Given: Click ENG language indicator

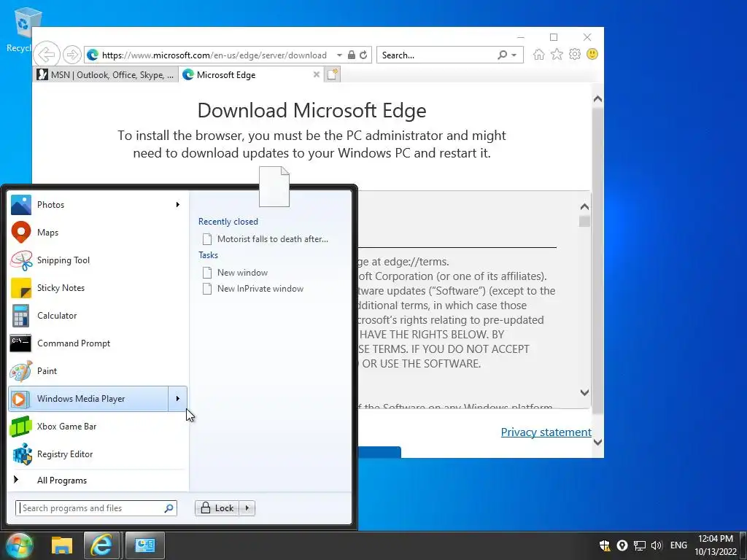Looking at the screenshot, I should (x=678, y=545).
